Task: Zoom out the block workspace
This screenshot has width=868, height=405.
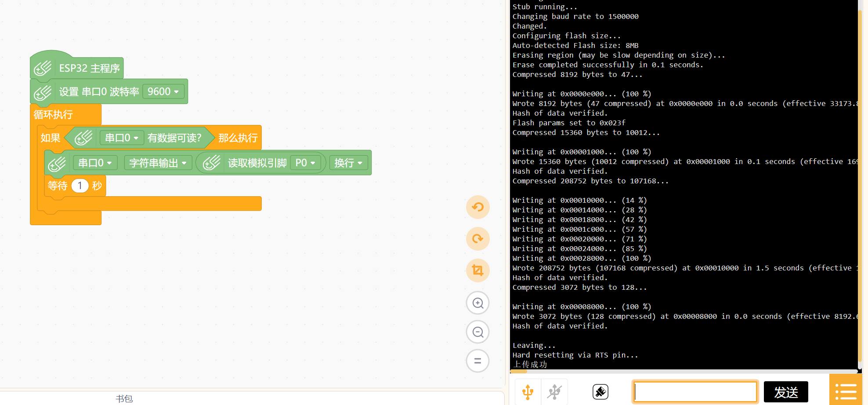Action: [x=477, y=332]
